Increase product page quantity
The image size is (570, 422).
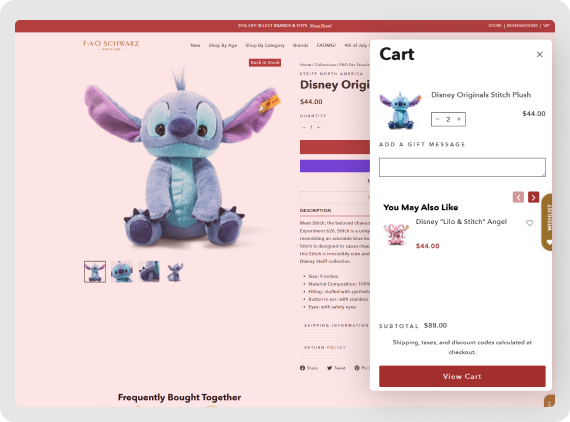point(318,127)
